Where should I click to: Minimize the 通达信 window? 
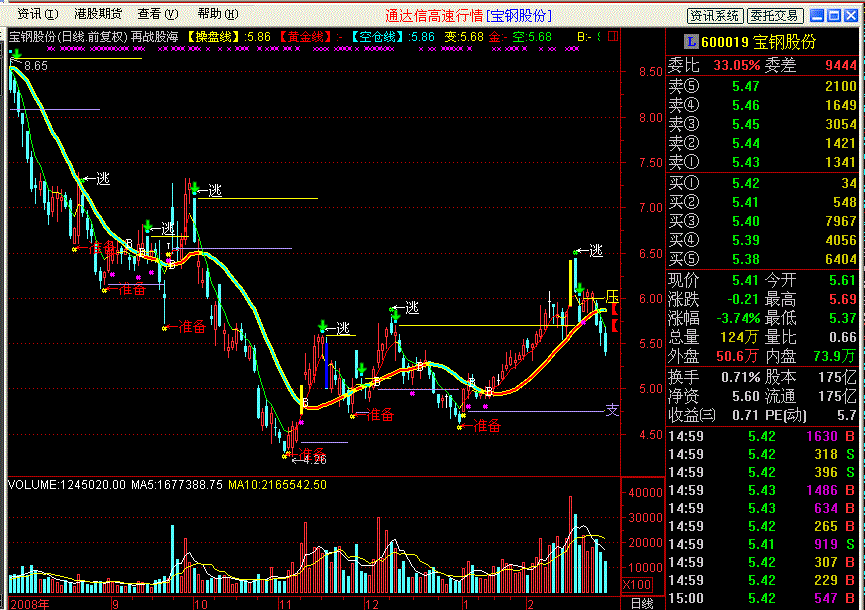click(x=817, y=16)
